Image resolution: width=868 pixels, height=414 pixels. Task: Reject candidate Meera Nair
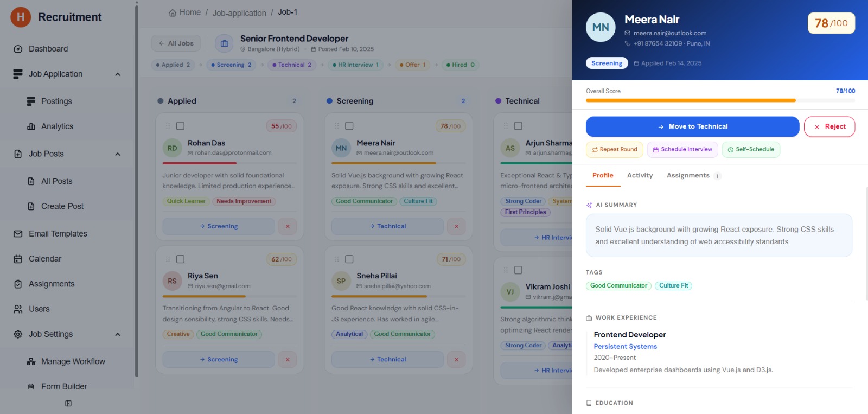point(829,126)
